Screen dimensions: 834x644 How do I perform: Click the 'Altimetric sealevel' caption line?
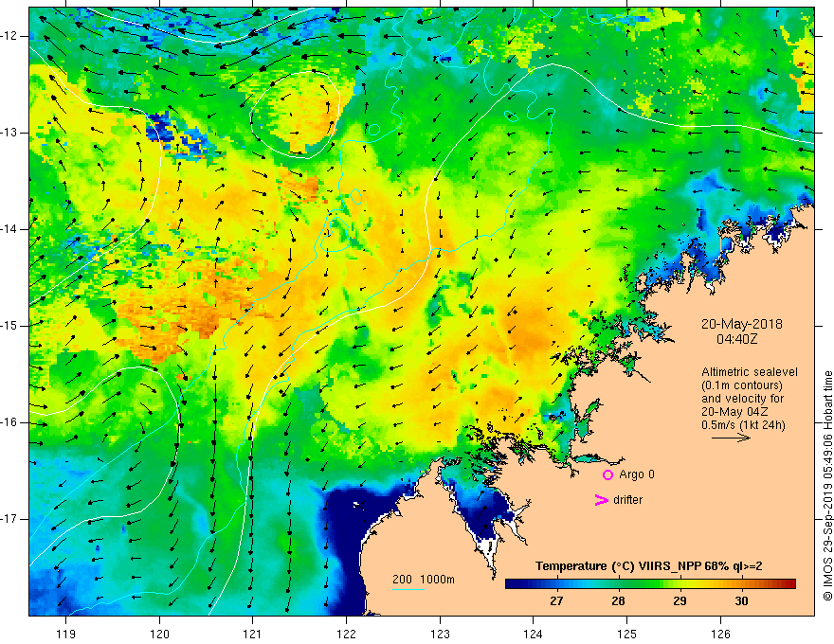click(x=750, y=372)
